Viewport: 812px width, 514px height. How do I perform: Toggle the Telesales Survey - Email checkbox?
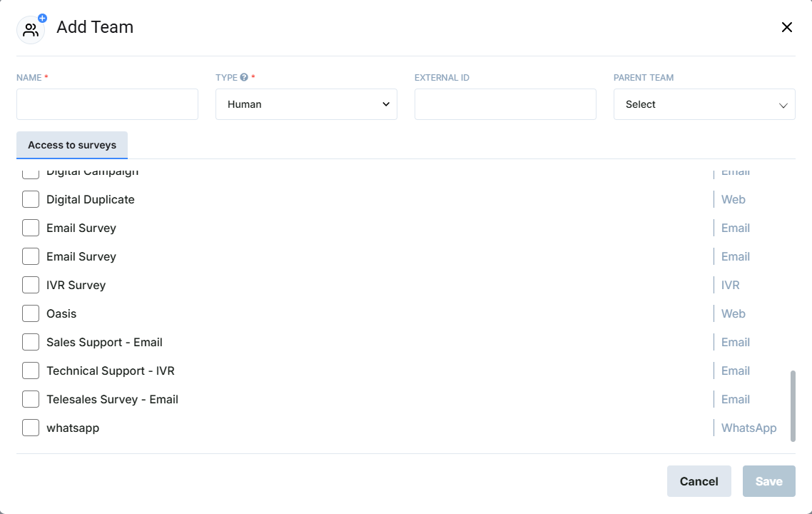pyautogui.click(x=31, y=399)
